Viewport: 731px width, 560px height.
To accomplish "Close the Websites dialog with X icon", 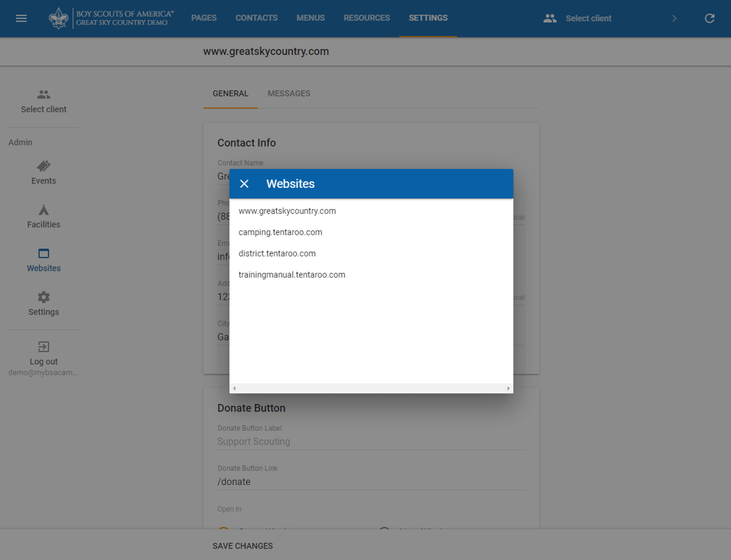I will (244, 184).
